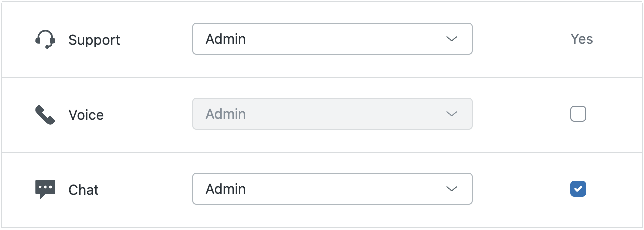The width and height of the screenshot is (644, 230).
Task: Click the Yes text in Support row
Action: tap(582, 39)
